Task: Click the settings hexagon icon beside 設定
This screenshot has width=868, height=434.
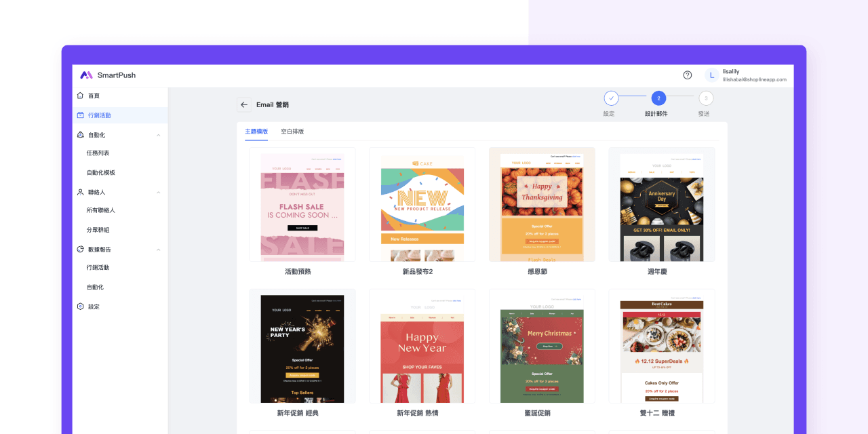Action: pyautogui.click(x=81, y=307)
